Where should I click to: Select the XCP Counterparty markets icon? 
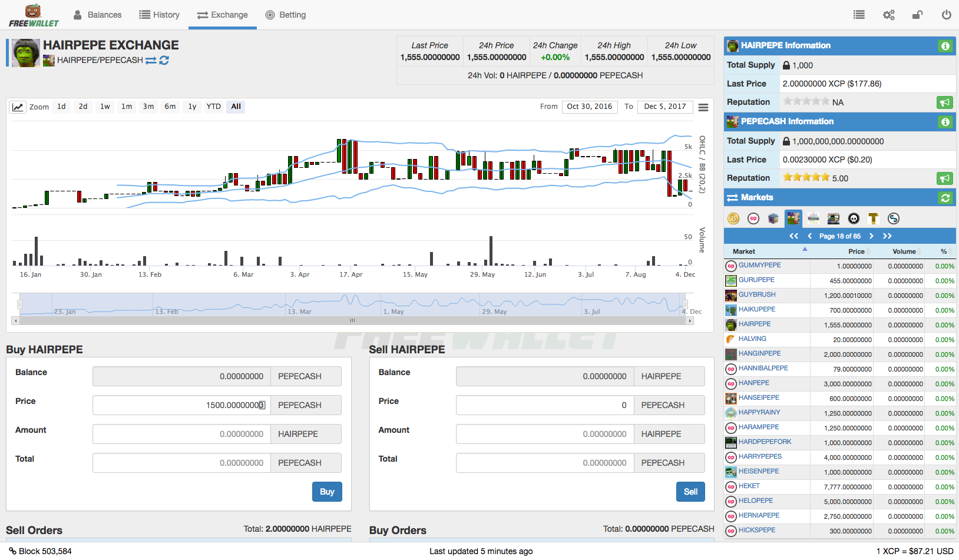pyautogui.click(x=753, y=218)
